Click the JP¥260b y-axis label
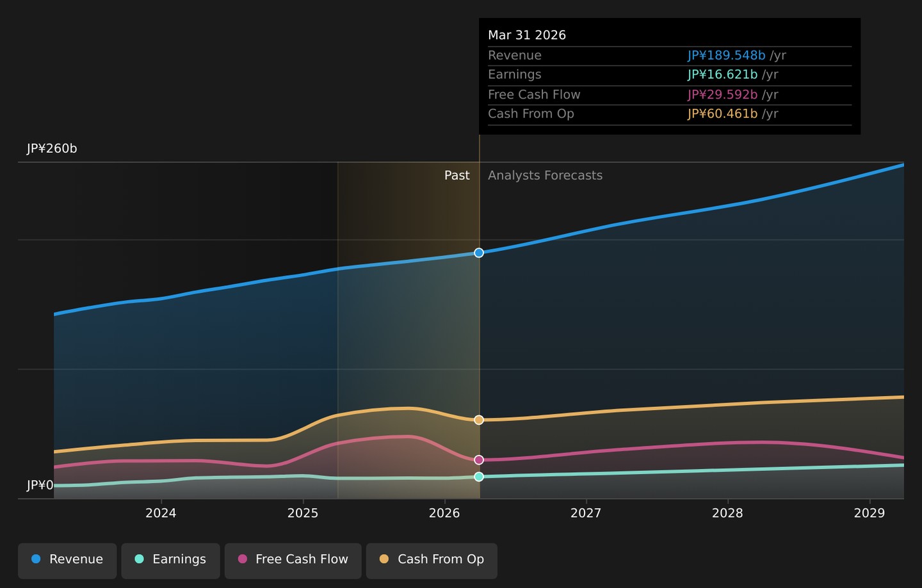 click(x=52, y=149)
